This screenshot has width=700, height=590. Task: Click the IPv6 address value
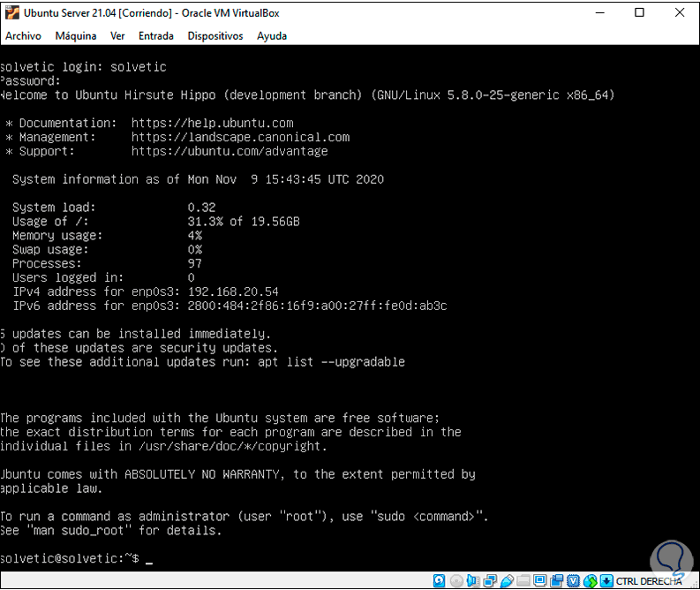pos(317,306)
